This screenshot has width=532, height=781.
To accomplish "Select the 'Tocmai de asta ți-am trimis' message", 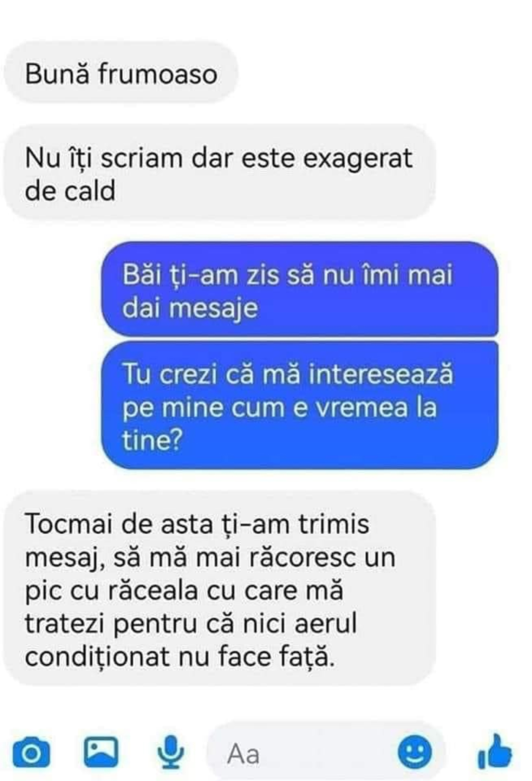I will (x=220, y=589).
